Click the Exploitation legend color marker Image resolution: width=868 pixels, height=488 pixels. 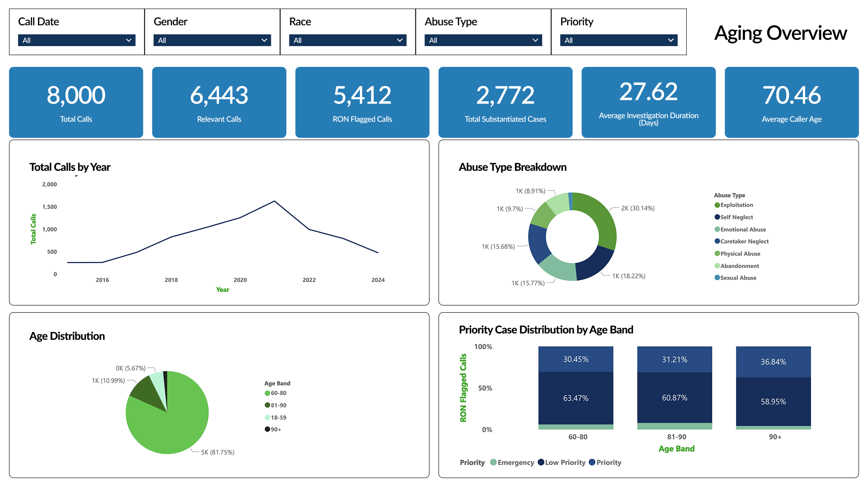pyautogui.click(x=717, y=205)
